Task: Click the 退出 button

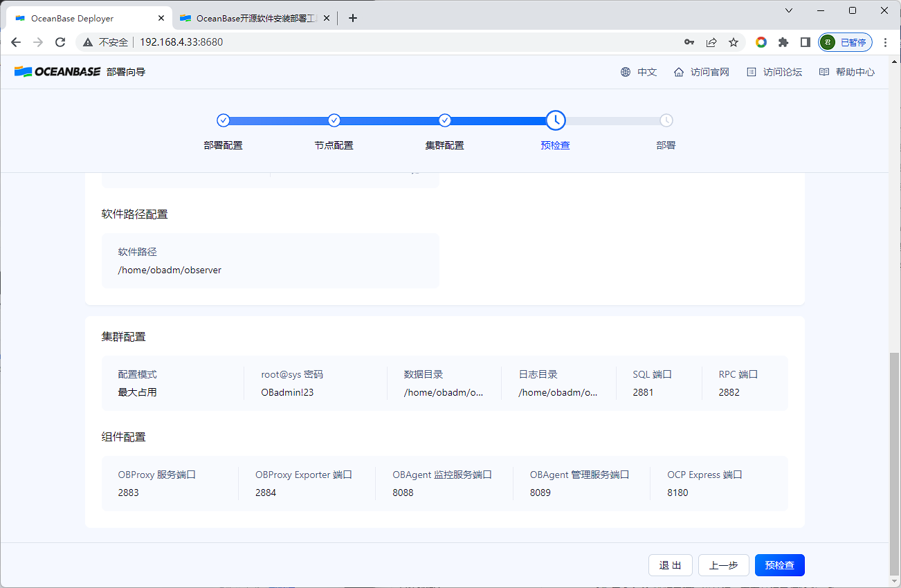Action: (671, 565)
